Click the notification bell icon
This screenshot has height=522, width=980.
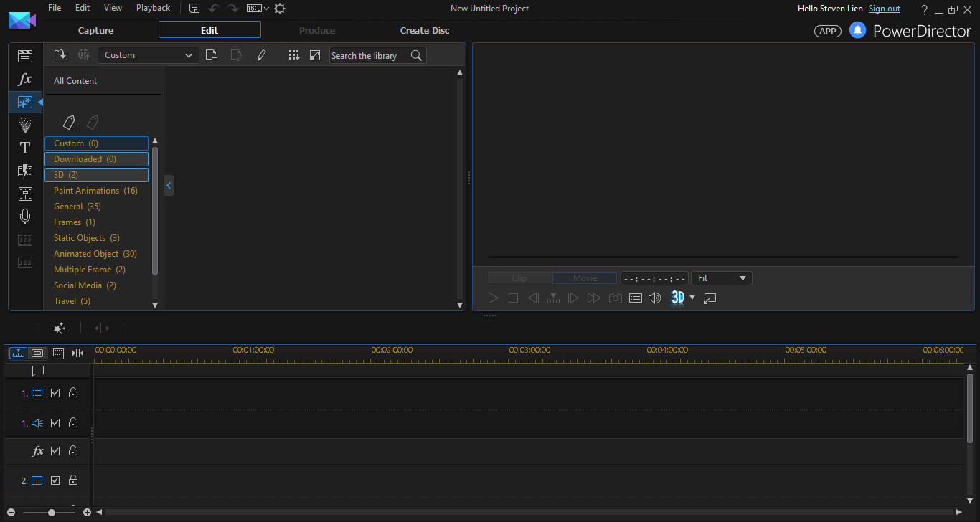tap(857, 30)
